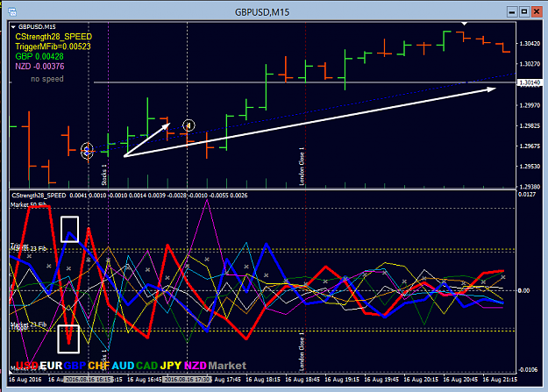The image size is (548, 392).
Task: Click the EUR legend label
Action: (x=51, y=366)
